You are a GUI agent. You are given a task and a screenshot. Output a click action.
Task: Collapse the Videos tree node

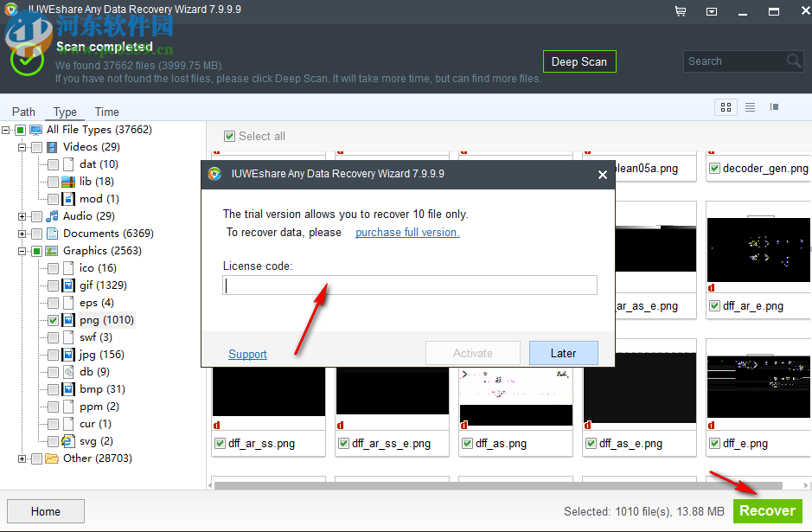point(22,147)
